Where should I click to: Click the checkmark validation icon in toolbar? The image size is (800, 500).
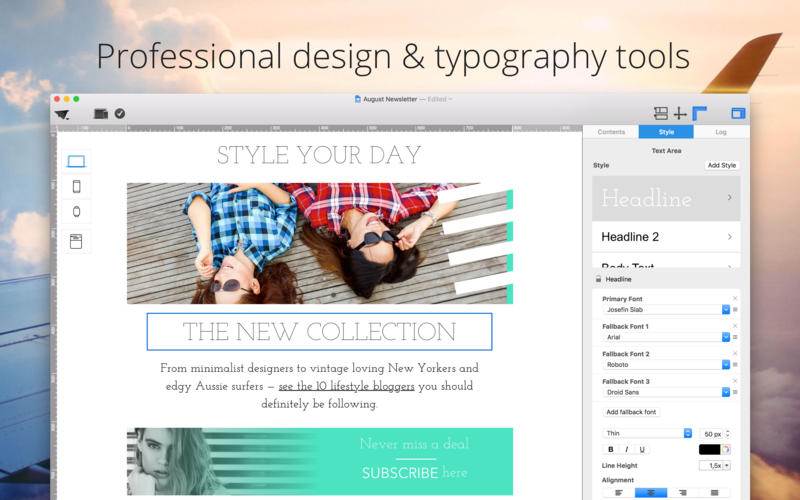120,113
